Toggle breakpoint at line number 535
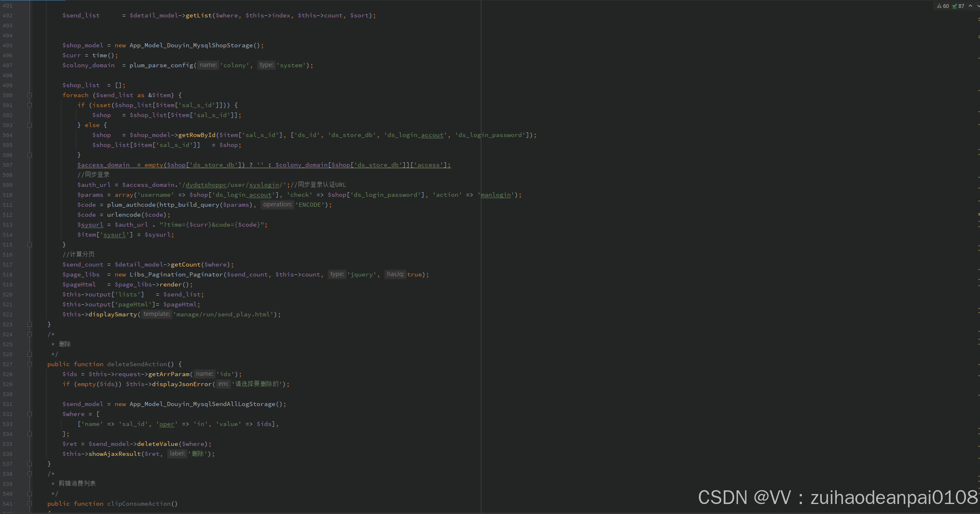Screen dimensions: 980x514 [x=7, y=444]
